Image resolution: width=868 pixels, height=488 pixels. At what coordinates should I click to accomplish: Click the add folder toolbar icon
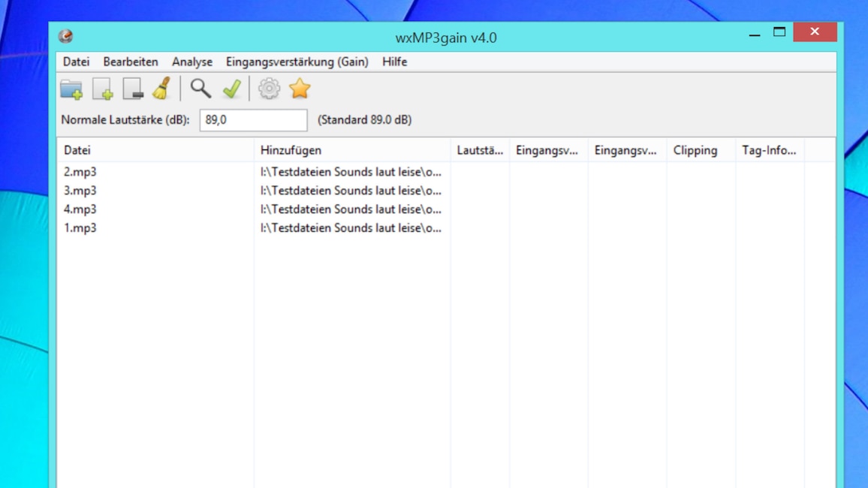71,89
